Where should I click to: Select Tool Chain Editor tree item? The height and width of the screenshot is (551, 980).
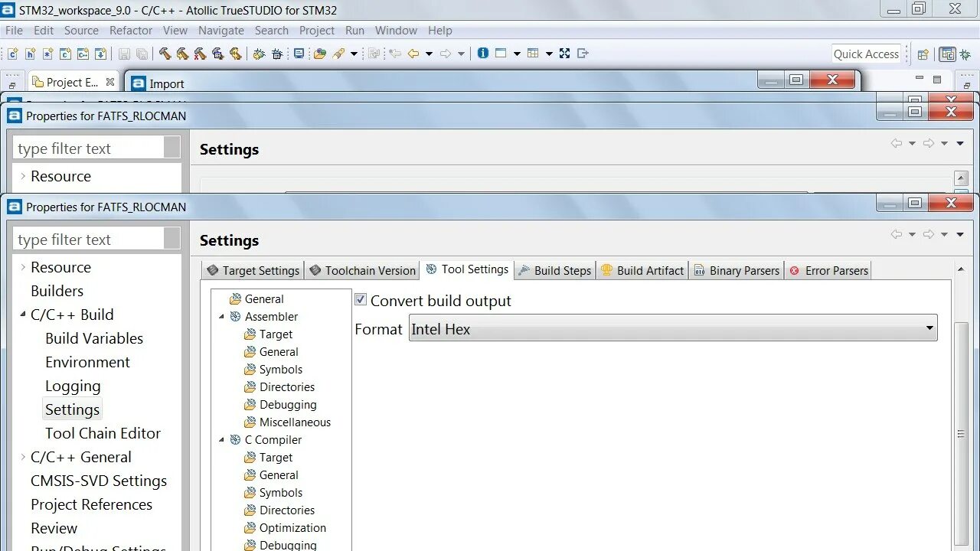[x=103, y=433]
